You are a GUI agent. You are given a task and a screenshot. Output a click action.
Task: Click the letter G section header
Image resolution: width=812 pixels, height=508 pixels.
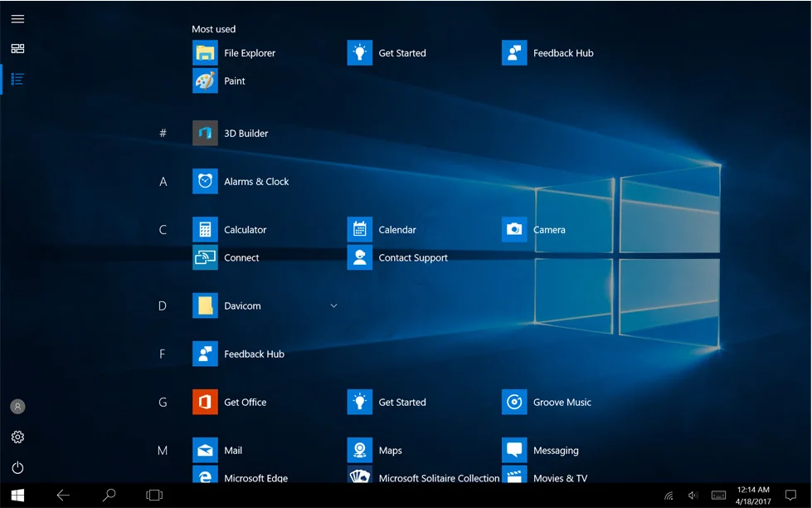163,403
